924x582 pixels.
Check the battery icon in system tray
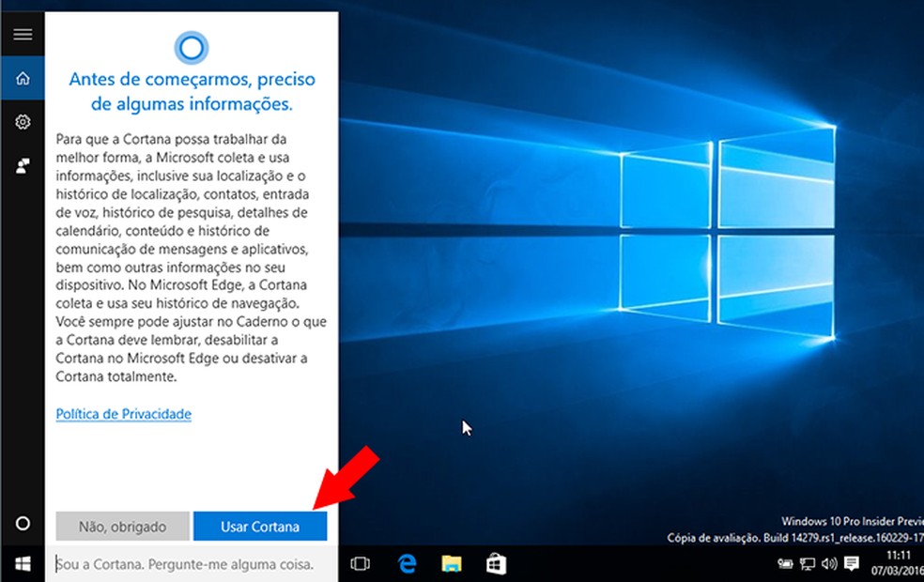[786, 563]
